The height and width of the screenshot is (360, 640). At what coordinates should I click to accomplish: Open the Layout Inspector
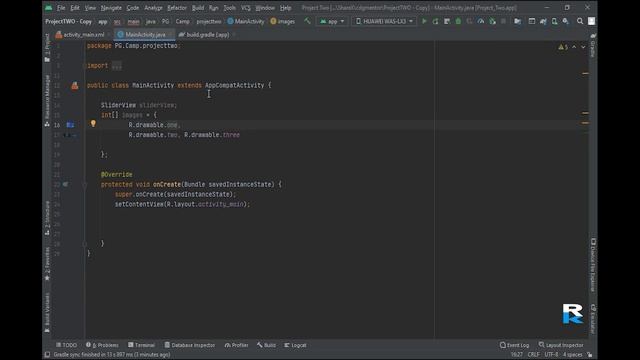click(561, 345)
